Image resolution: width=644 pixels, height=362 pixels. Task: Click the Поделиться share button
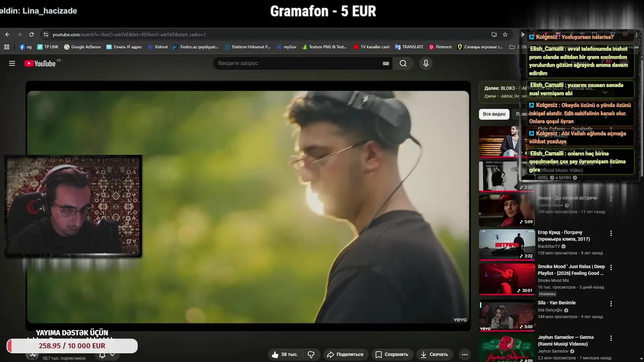tap(345, 354)
